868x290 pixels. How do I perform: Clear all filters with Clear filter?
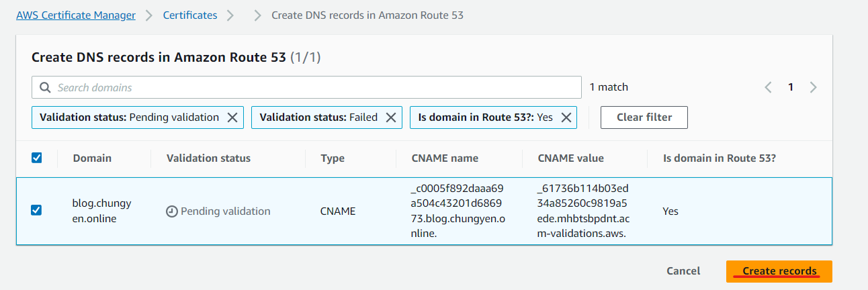[644, 117]
